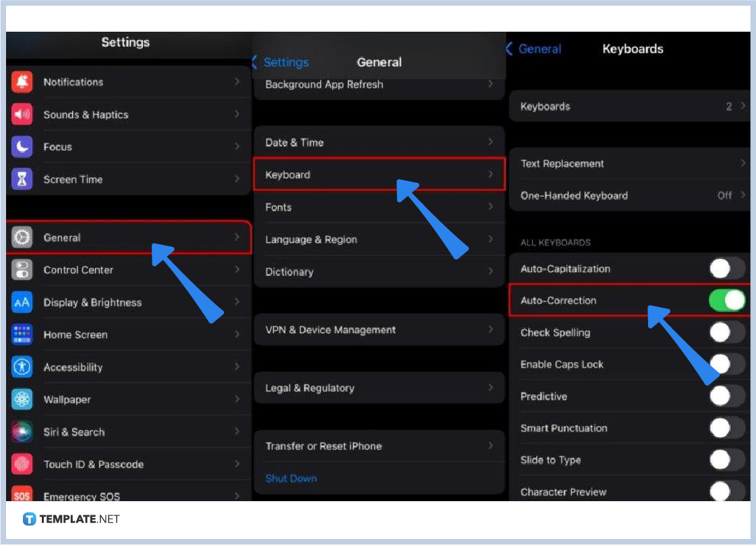Open Accessibility label
756x545 pixels.
[73, 368]
